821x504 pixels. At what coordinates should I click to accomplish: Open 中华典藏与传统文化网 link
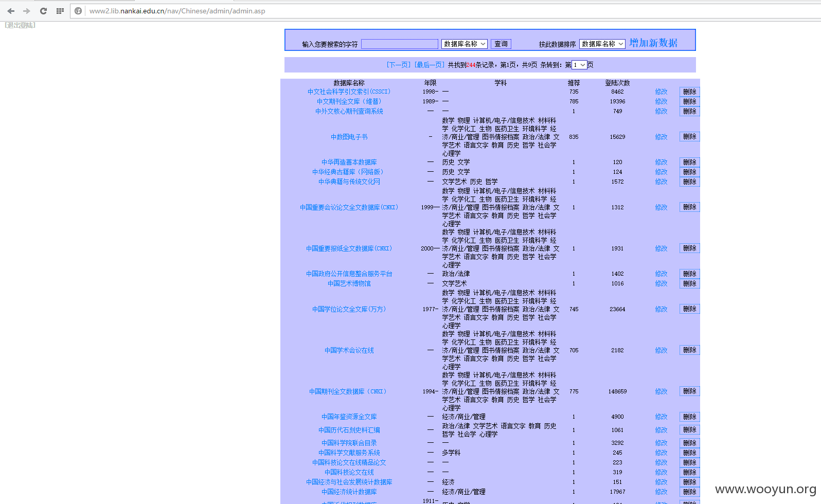[x=349, y=182]
